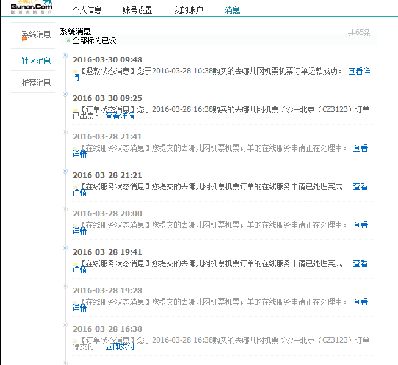Open the 个人信息 tab in the top navigation
The width and height of the screenshot is (398, 365).
coord(87,10)
